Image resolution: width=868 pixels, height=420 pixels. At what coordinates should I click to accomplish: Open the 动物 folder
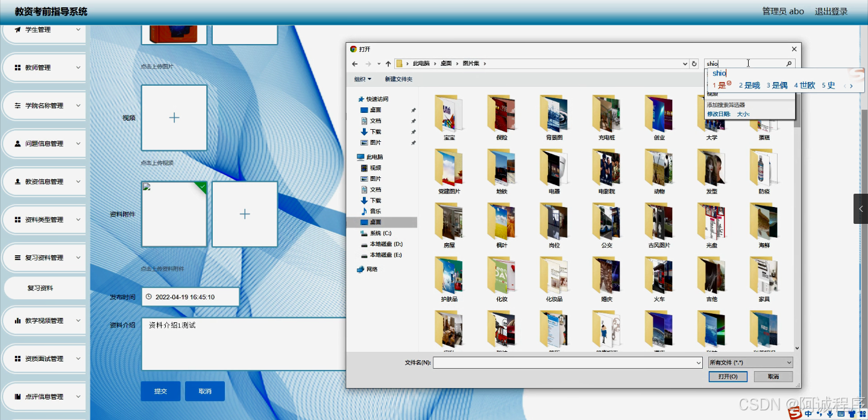(x=659, y=171)
